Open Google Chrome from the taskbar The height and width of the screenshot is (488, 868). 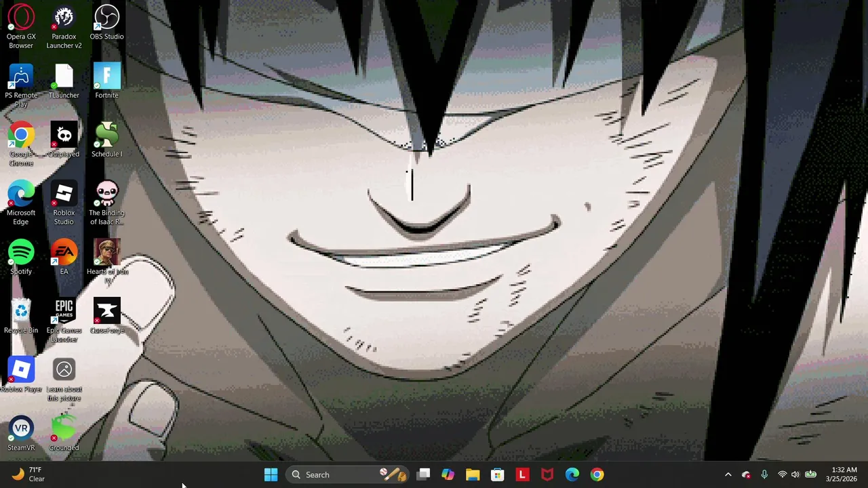[597, 474]
